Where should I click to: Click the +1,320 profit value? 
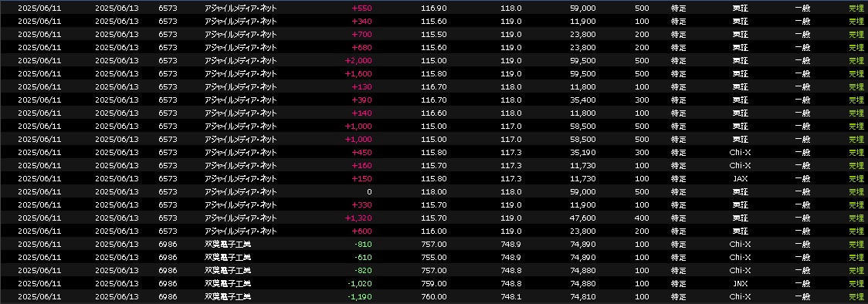point(358,218)
